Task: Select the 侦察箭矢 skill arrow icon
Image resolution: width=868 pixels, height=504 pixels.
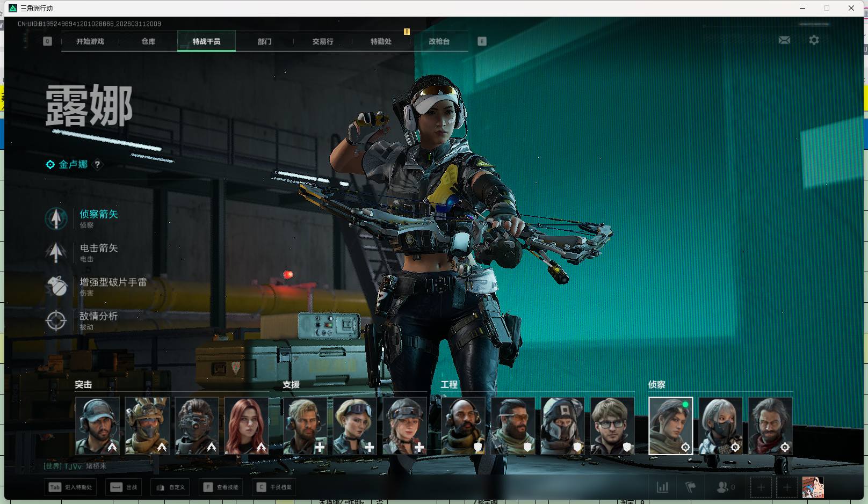Action: pos(56,218)
